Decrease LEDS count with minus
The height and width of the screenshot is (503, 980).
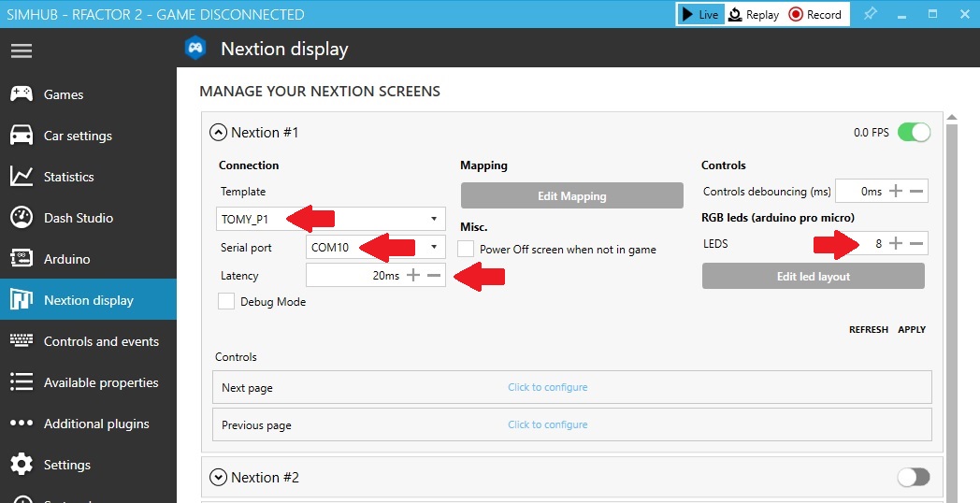point(916,244)
